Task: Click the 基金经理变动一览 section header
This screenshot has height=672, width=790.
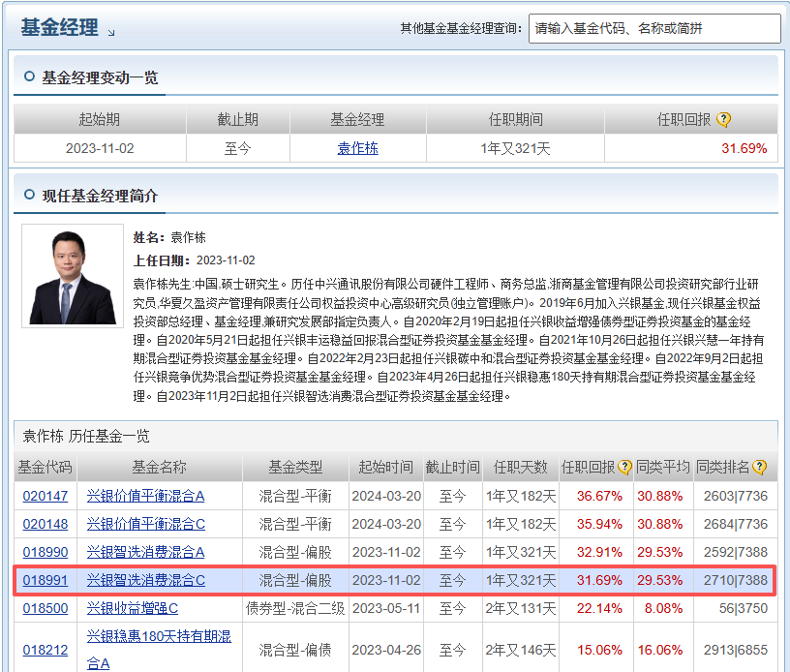Action: 100,78
